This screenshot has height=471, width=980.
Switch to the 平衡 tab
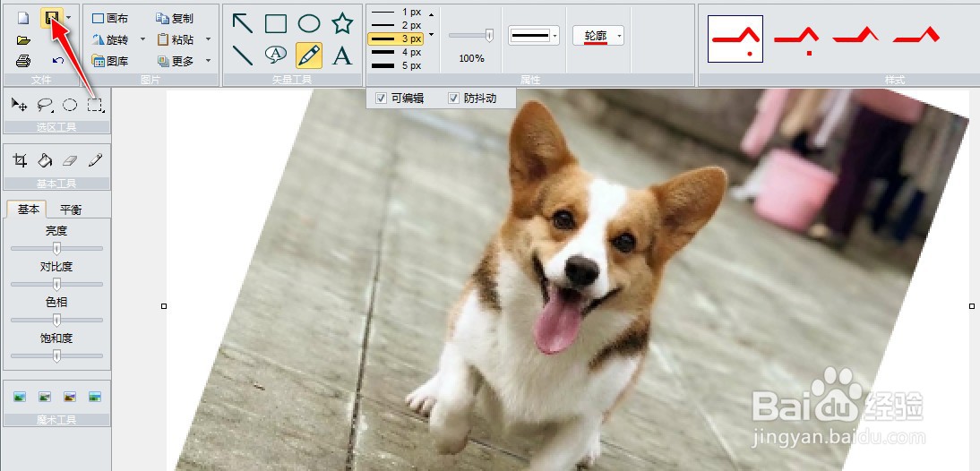tap(71, 210)
